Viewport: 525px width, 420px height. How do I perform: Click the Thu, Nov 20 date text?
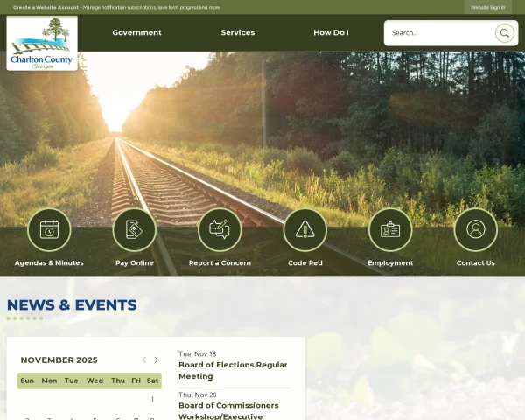[x=198, y=395]
